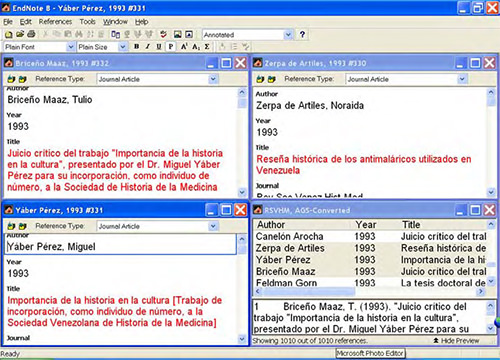Click the Insert Picture toolbar icon
Viewport: 500px width, 360px height.
(x=178, y=34)
